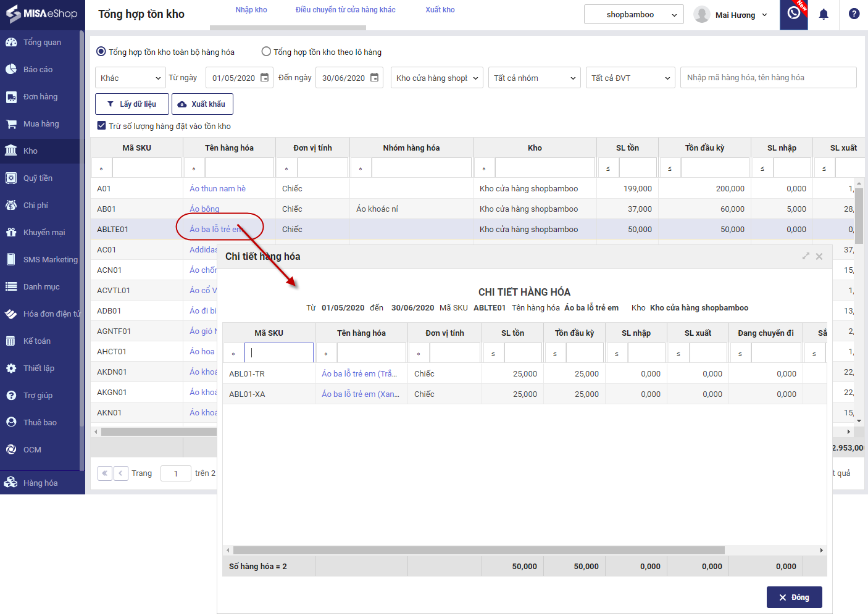Click the Đóng button
Screen dimensions: 868x616
click(794, 597)
